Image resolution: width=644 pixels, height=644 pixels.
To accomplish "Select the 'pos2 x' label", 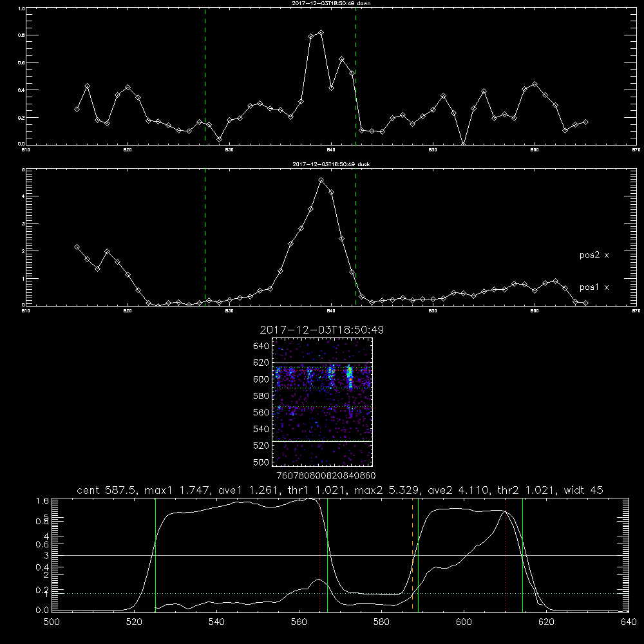I will [594, 255].
